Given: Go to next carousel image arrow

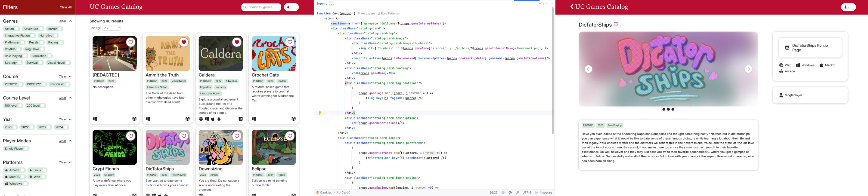Looking at the screenshot, I should 748,69.
